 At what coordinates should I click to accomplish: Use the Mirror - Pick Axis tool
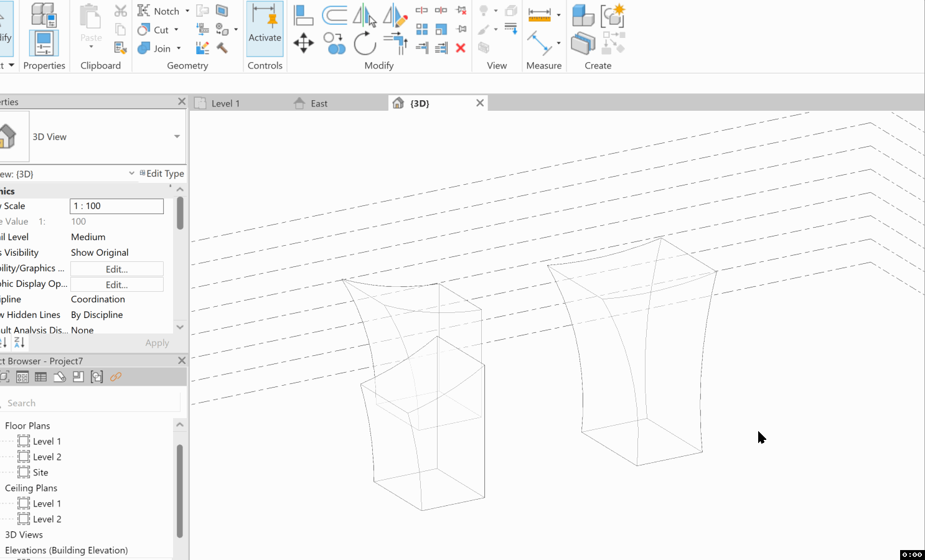[x=365, y=16]
